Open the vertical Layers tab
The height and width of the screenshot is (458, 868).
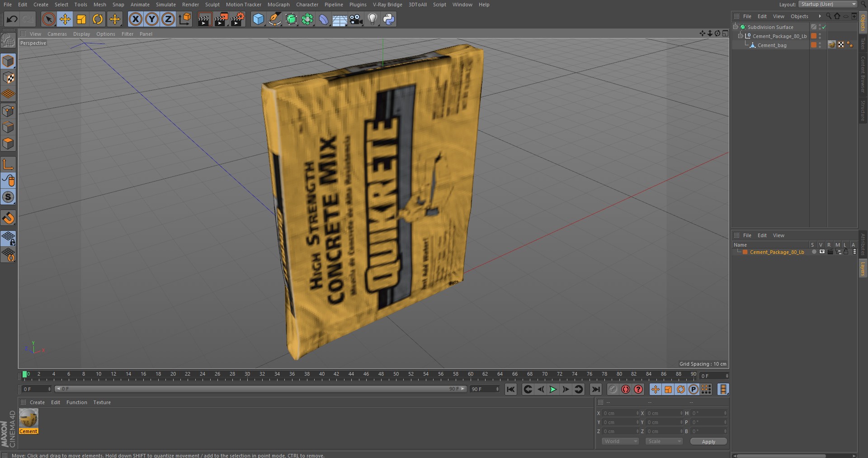pos(863,269)
